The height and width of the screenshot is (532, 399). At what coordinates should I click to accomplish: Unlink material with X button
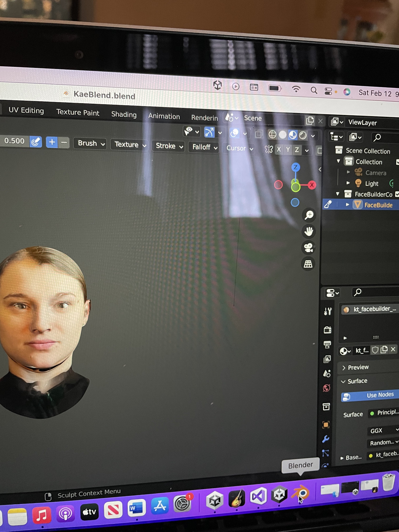coord(393,349)
